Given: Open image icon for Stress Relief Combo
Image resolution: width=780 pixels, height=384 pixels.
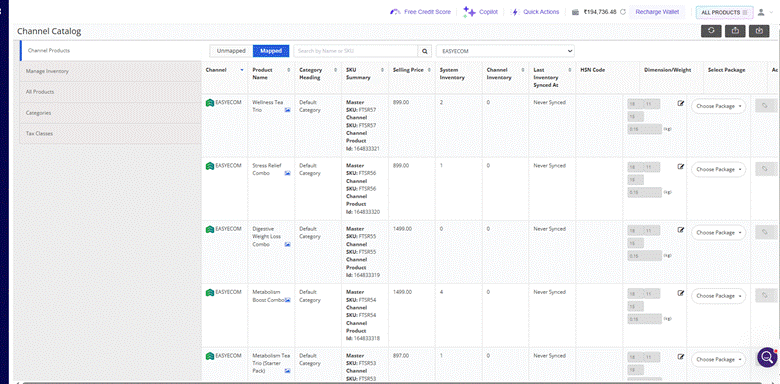Looking at the screenshot, I should coord(288,173).
